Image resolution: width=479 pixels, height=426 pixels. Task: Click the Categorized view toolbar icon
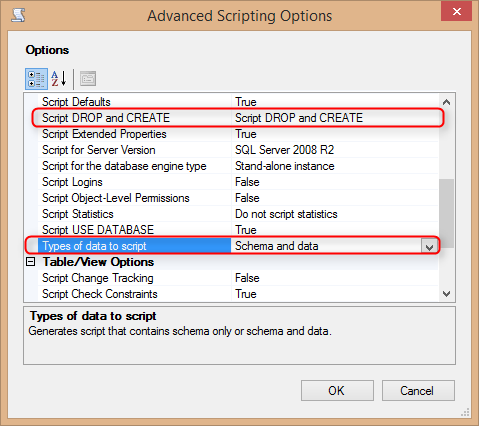tap(36, 79)
